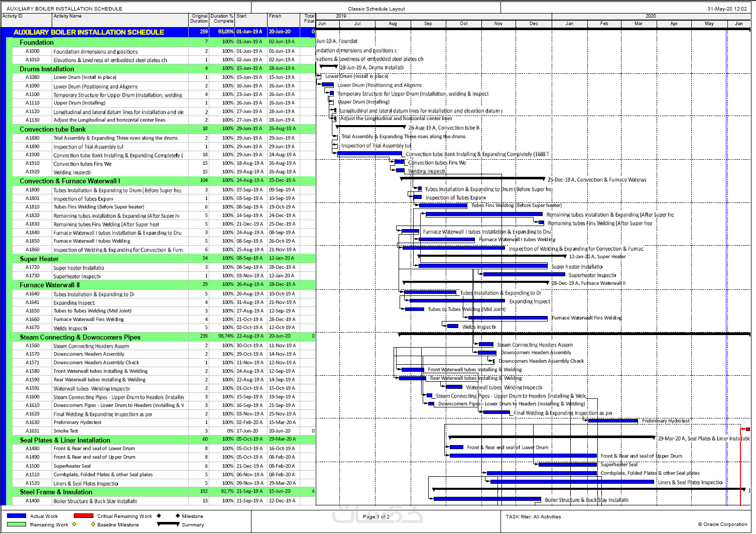Select the Original Duration column header
The height and width of the screenshot is (534, 756).
coord(199,19)
